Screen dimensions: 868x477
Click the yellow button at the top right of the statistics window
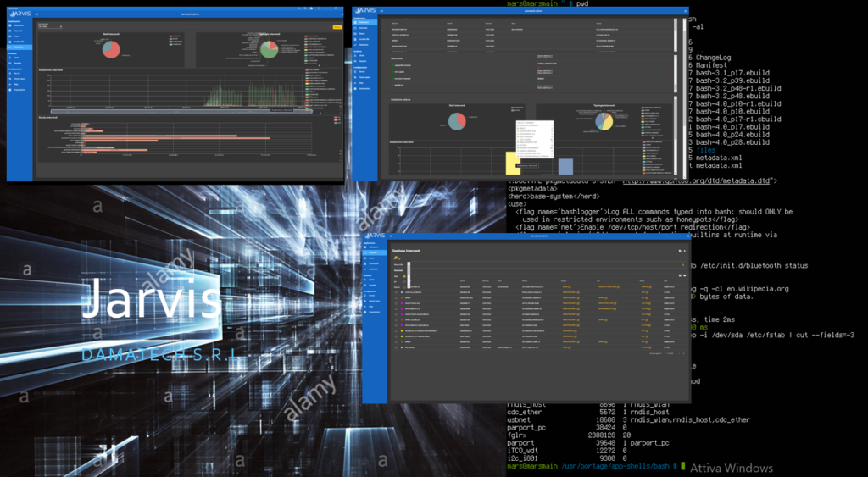pos(337,26)
